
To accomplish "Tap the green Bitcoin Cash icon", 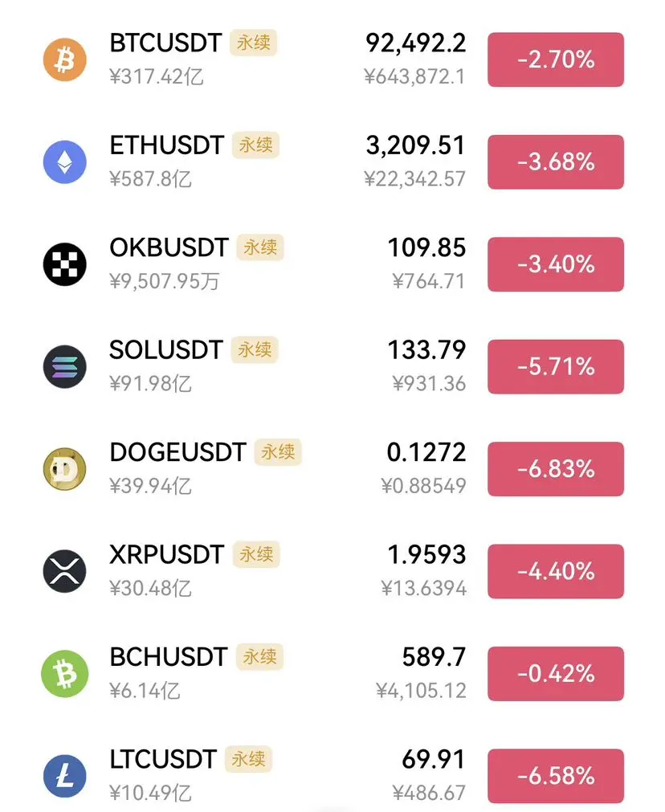I will tap(65, 674).
